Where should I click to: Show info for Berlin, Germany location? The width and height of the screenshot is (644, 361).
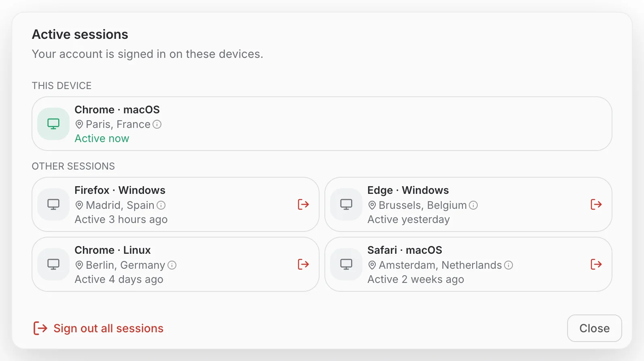click(172, 265)
